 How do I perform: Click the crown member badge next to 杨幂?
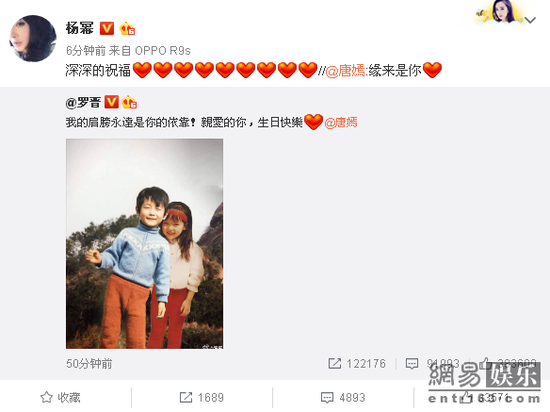pyautogui.click(x=127, y=28)
